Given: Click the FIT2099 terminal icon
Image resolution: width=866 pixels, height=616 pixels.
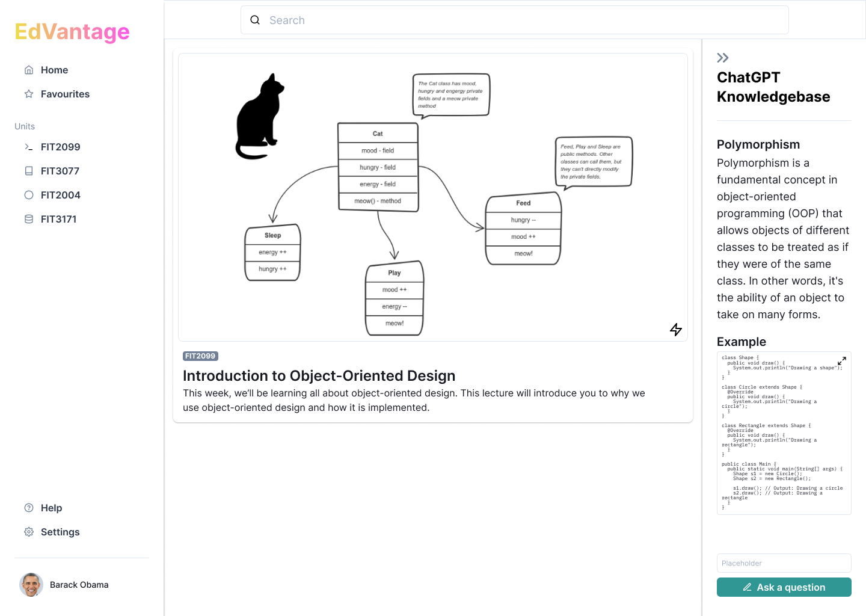Looking at the screenshot, I should [x=29, y=147].
